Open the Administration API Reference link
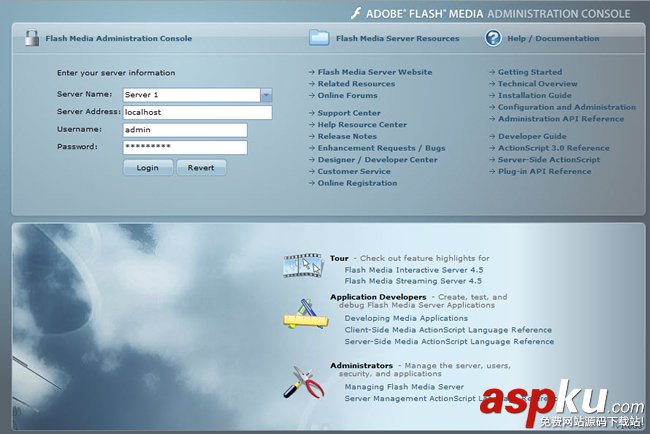650x434 pixels. click(561, 119)
